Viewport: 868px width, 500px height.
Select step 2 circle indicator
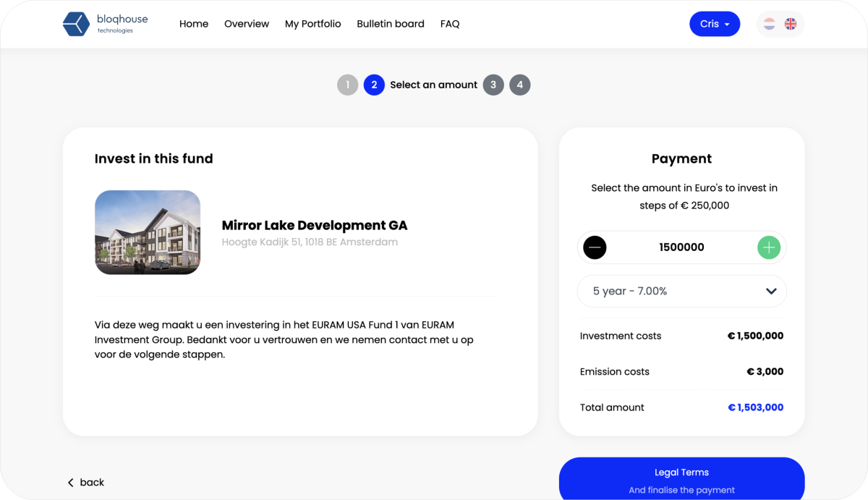[374, 85]
